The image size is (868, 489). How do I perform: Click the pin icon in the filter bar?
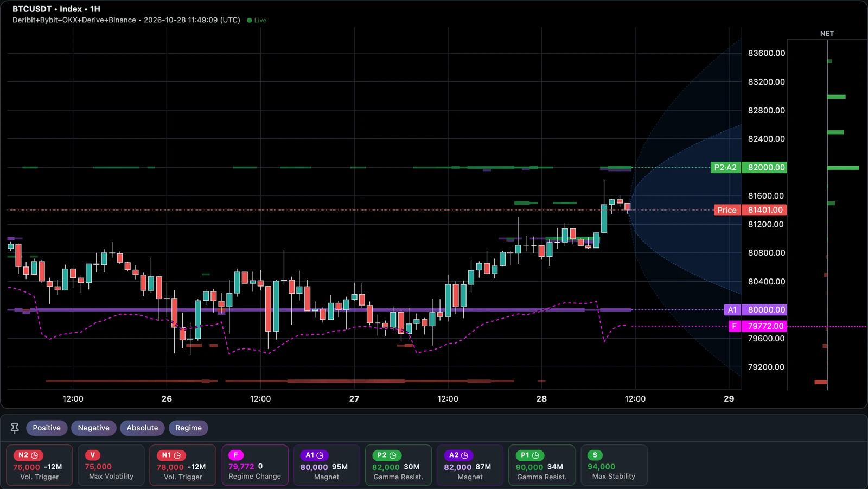coord(15,428)
